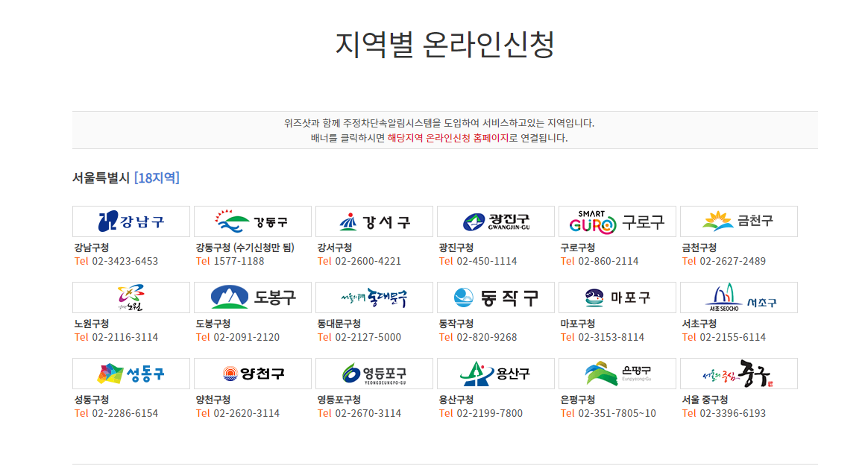Open the 노원 logo banner
Screen dimensions: 868x469
click(x=131, y=298)
